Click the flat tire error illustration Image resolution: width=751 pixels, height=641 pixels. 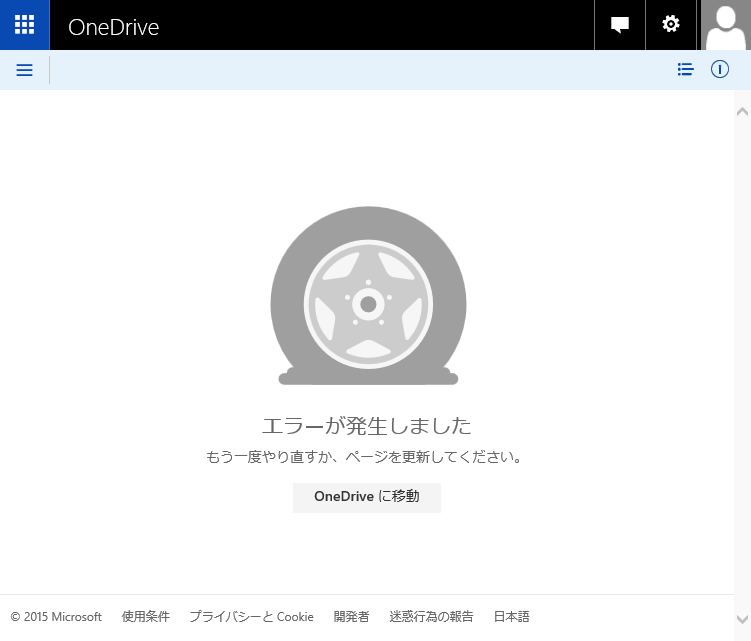tap(368, 296)
